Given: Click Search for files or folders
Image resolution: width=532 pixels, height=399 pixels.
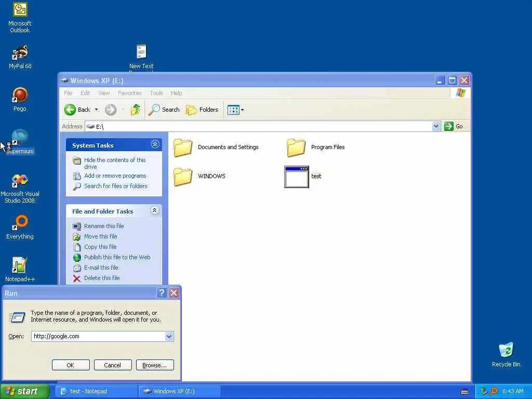Looking at the screenshot, I should point(116,186).
